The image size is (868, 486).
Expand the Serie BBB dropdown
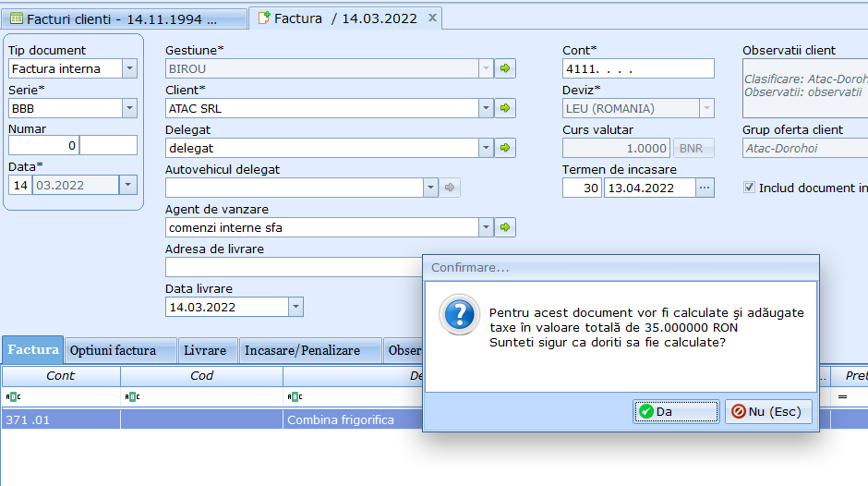pos(129,108)
